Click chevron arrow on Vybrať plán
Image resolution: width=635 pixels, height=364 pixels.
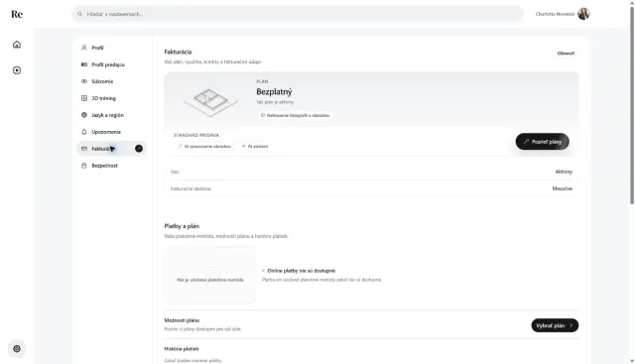tap(571, 325)
